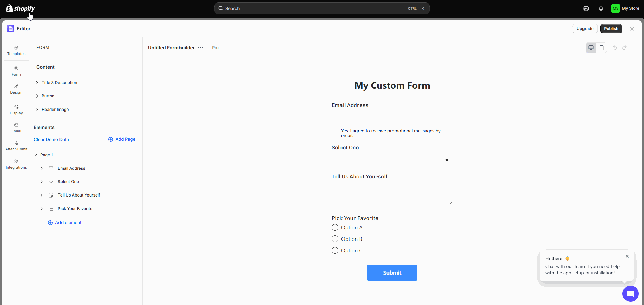
Task: Expand the Header Image section
Action: coord(52,110)
